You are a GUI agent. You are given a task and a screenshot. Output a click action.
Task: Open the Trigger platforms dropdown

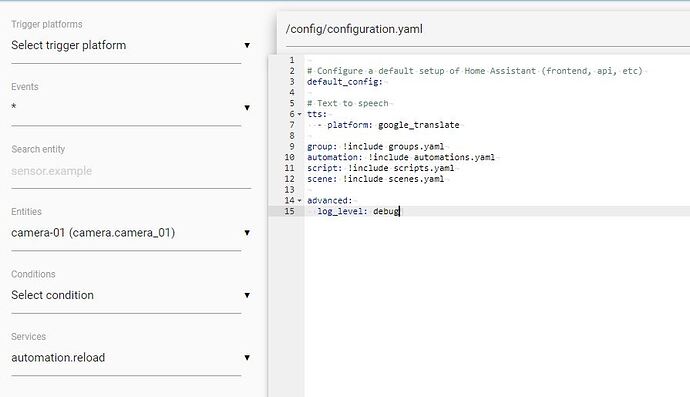point(131,45)
